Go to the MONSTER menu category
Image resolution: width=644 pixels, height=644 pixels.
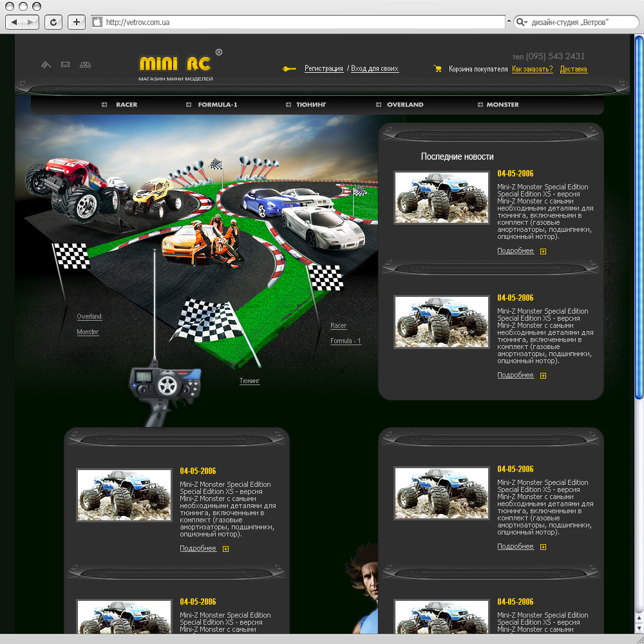tap(502, 104)
